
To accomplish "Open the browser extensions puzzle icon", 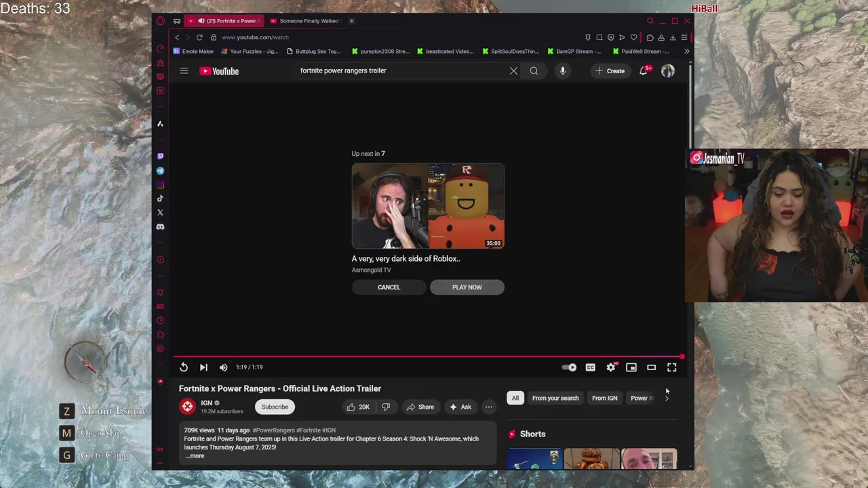I will tap(650, 37).
